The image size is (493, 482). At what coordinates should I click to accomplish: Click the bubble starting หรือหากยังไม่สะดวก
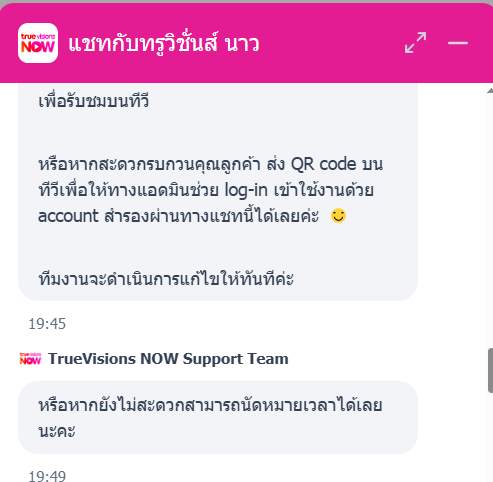tap(218, 418)
